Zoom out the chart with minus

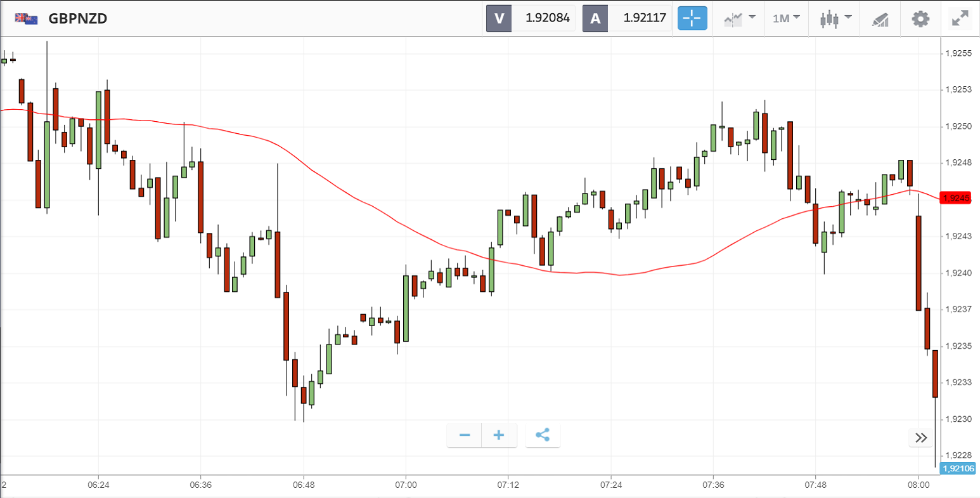pos(465,435)
